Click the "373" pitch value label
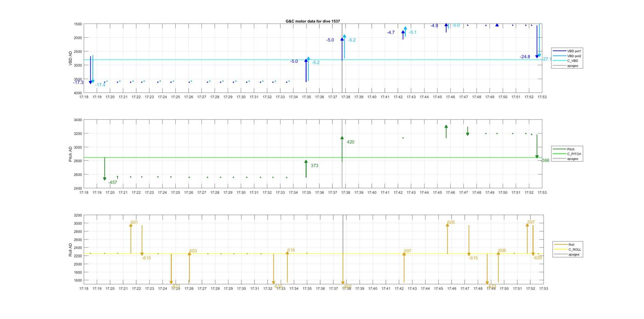This screenshot has height=319, width=644. (x=315, y=166)
